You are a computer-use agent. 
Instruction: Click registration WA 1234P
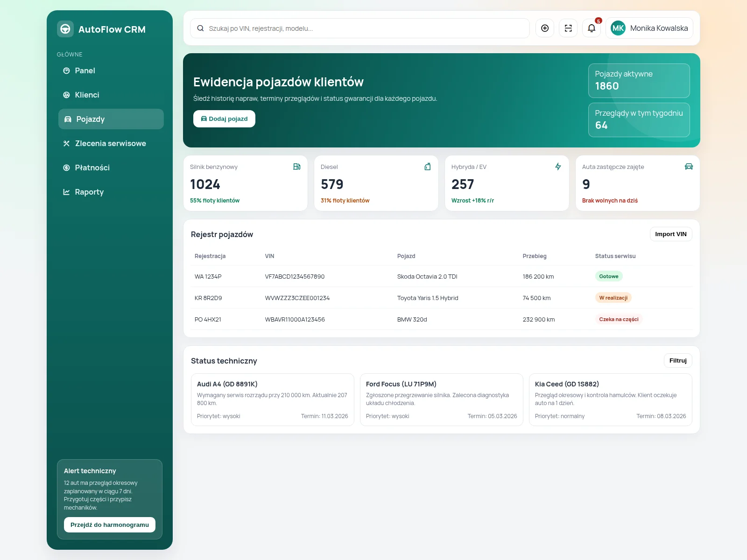click(x=208, y=277)
